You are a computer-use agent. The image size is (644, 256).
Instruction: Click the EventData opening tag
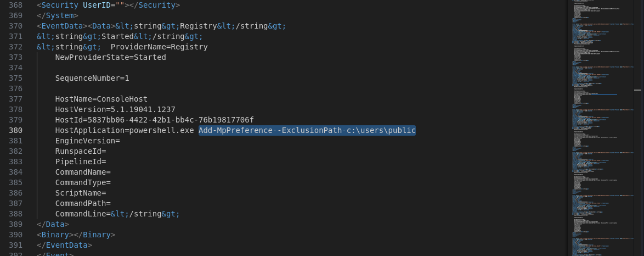click(x=62, y=26)
